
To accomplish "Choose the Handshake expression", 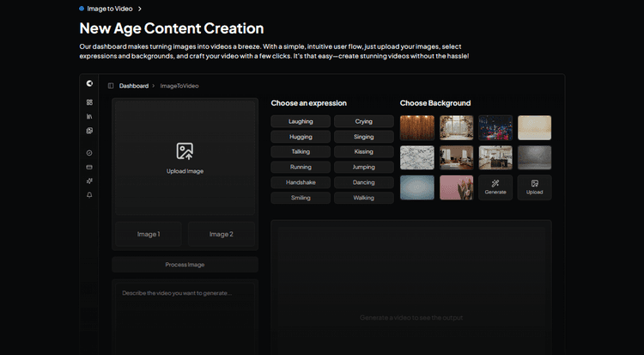I will tap(301, 182).
